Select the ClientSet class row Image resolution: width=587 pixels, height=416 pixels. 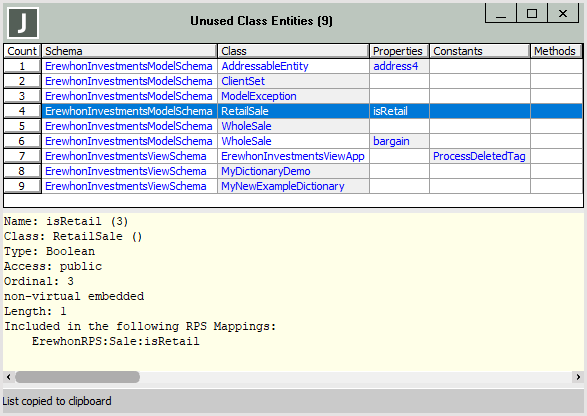pos(293,81)
